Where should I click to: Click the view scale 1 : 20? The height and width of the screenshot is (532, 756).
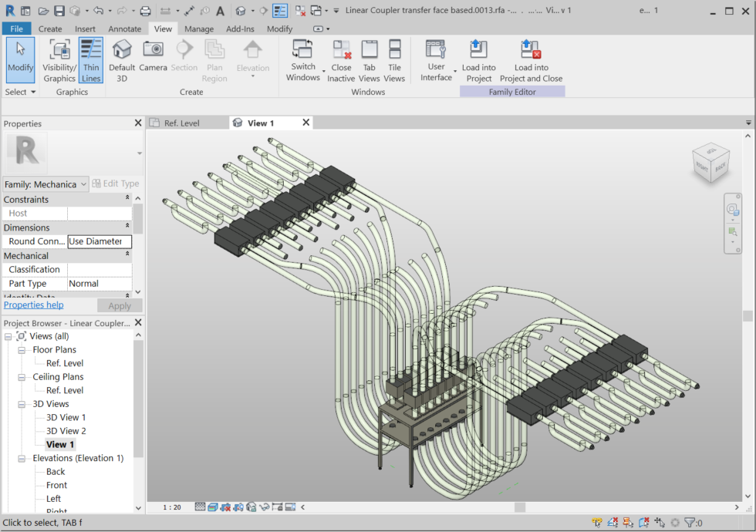point(172,507)
